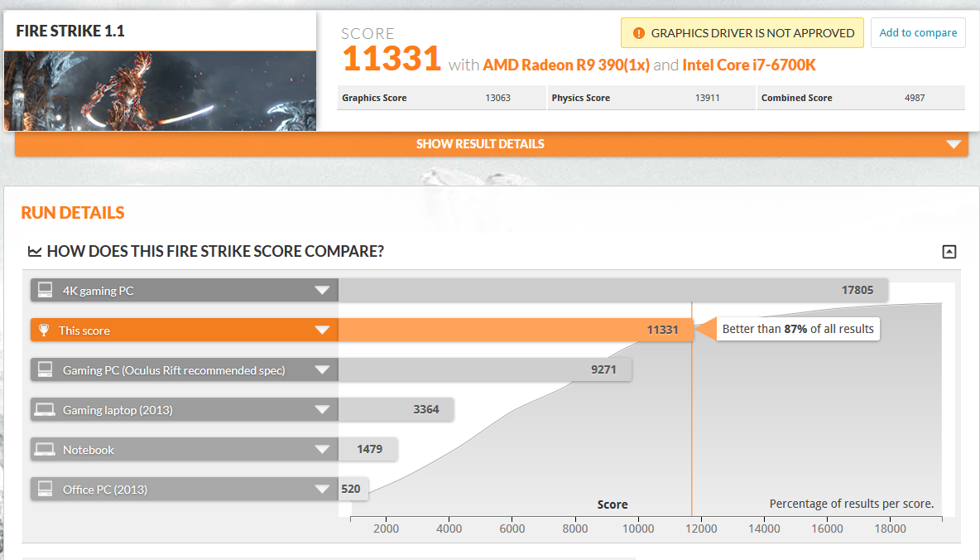Click the Fire Strike benchmark thumbnail image

coord(160,91)
